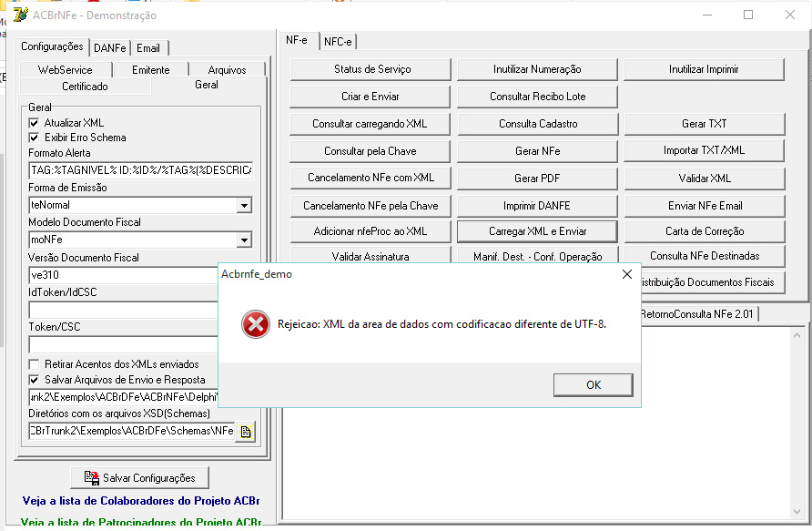Open the Certificado sub-tab
The width and height of the screenshot is (812, 531).
click(x=85, y=87)
